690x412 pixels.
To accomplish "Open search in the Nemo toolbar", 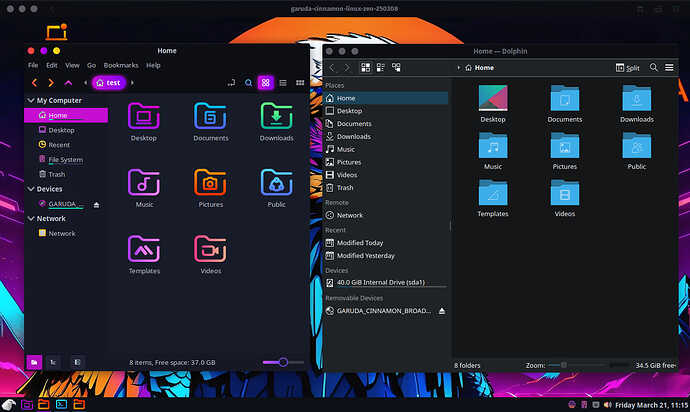I will [249, 83].
